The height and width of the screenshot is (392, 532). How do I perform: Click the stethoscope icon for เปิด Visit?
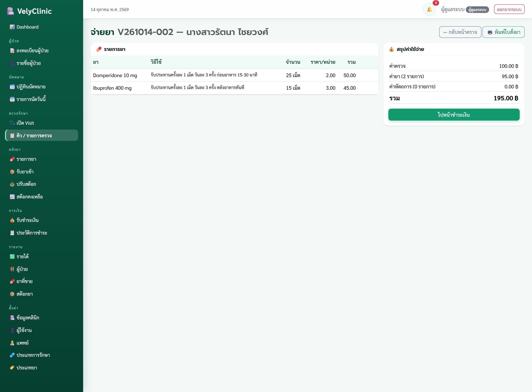coord(12,123)
